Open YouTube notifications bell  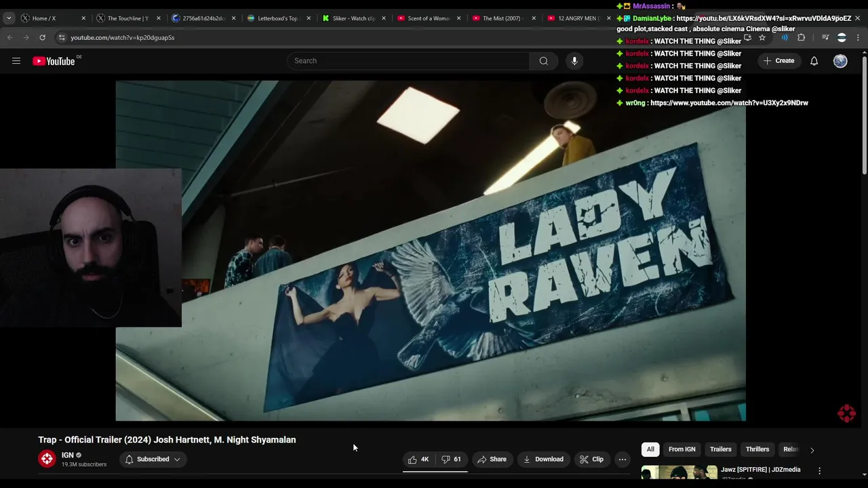coord(814,61)
